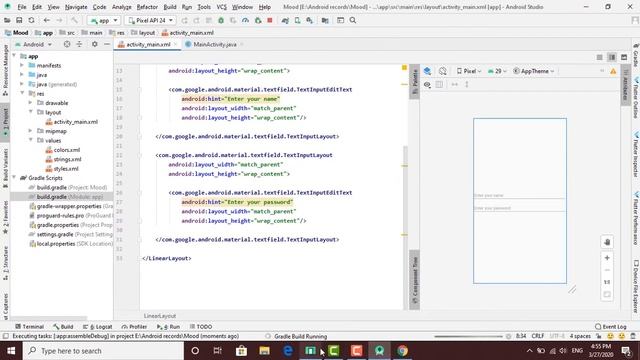Open the Windows Task View icon

(218, 351)
